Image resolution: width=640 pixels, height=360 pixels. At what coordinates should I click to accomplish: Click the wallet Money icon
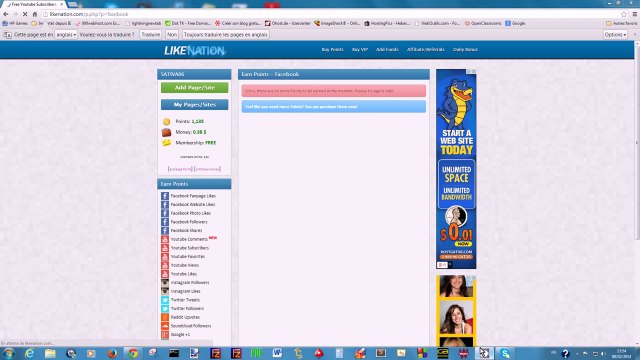click(166, 132)
